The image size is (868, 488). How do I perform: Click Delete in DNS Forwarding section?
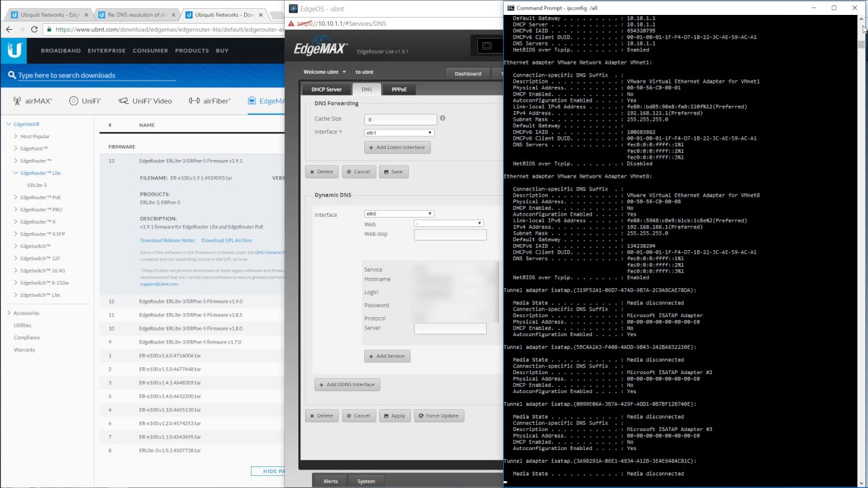(x=321, y=171)
